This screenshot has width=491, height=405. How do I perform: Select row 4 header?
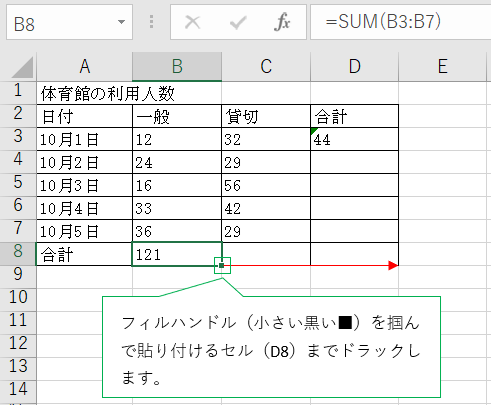click(18, 162)
